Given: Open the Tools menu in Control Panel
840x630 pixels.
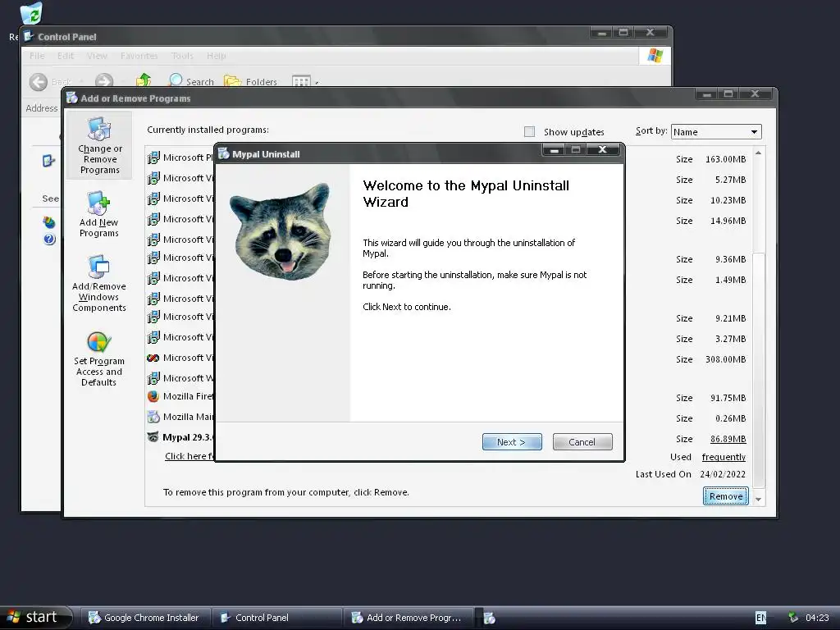Looking at the screenshot, I should click(x=182, y=56).
